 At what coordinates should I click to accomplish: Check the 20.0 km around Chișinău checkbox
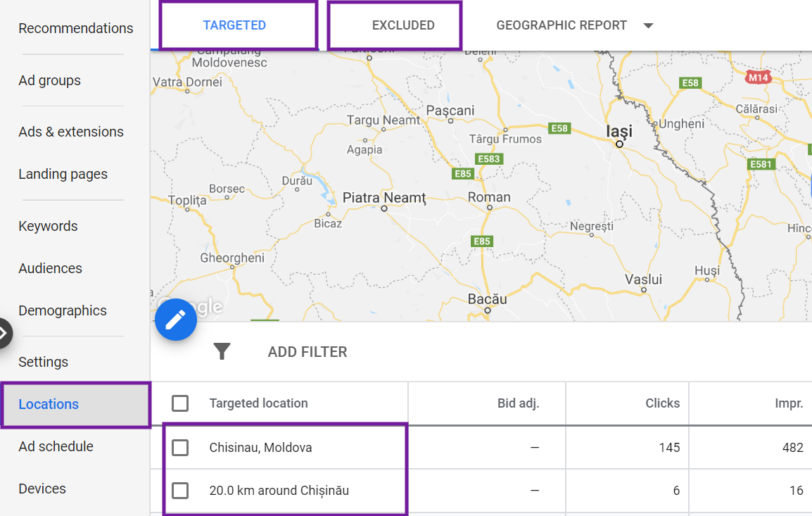click(x=180, y=491)
